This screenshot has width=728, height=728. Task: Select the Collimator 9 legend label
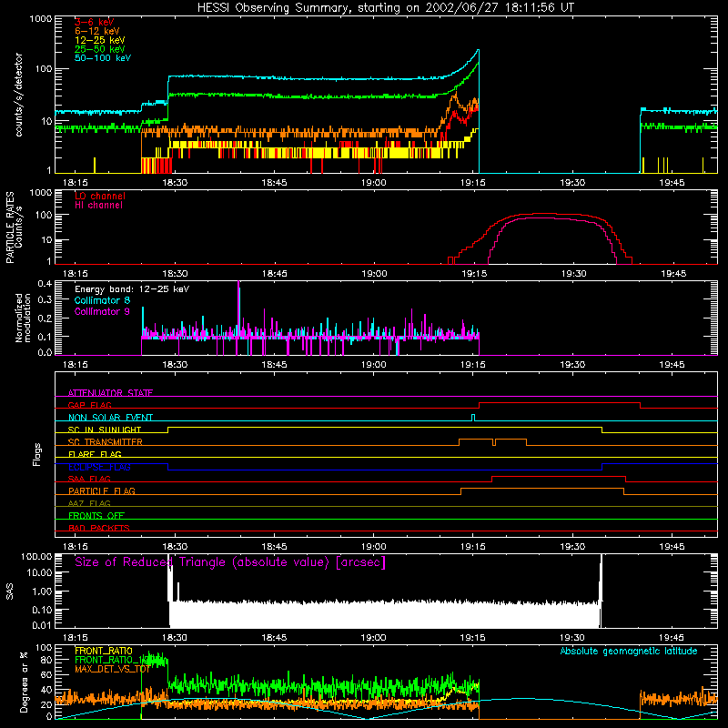(102, 311)
